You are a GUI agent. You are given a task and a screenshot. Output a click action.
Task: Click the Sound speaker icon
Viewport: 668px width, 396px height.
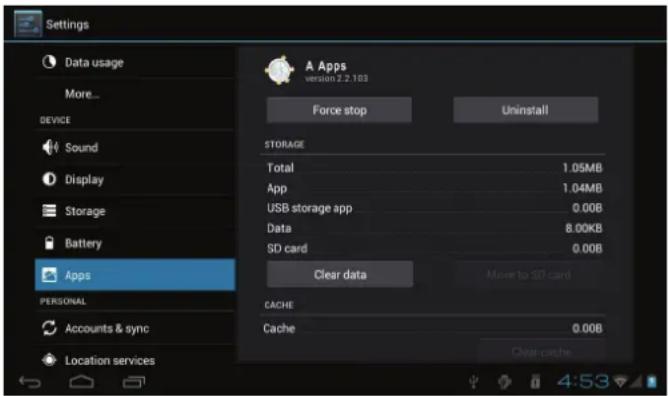50,147
